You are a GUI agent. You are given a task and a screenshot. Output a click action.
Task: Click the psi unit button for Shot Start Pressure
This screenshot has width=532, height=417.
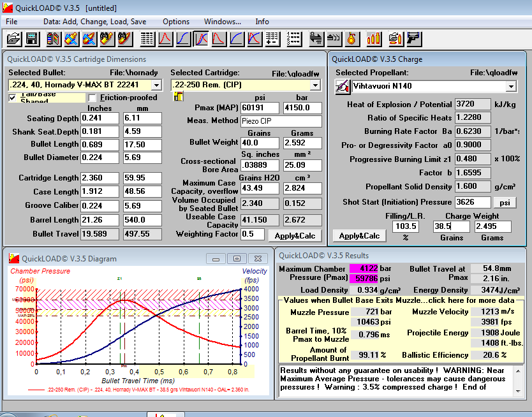(504, 202)
